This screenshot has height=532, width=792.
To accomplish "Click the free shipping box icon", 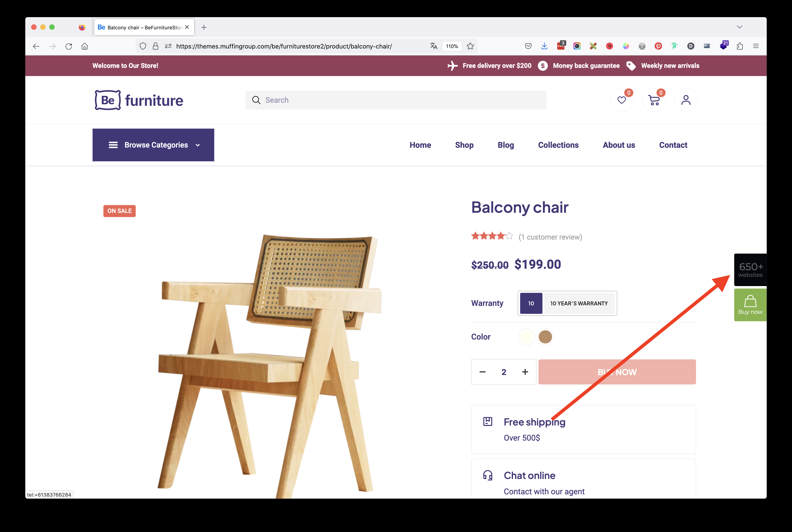I will (x=487, y=422).
